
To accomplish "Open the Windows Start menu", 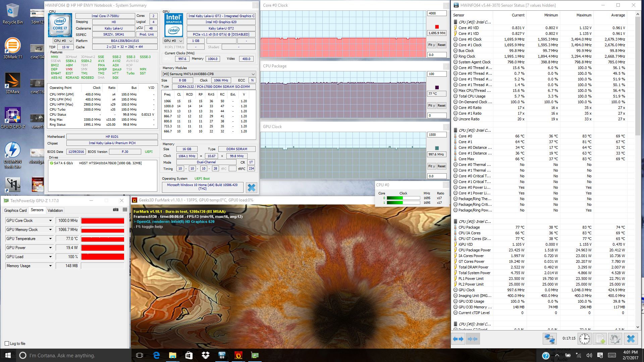I will click(8, 355).
